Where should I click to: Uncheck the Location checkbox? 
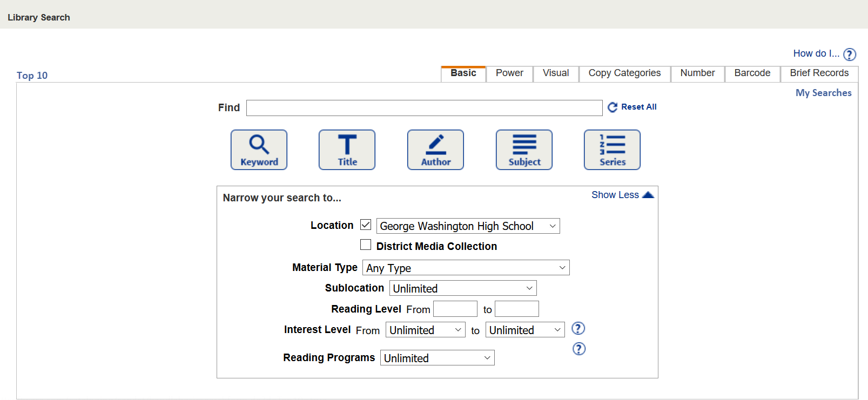(366, 225)
